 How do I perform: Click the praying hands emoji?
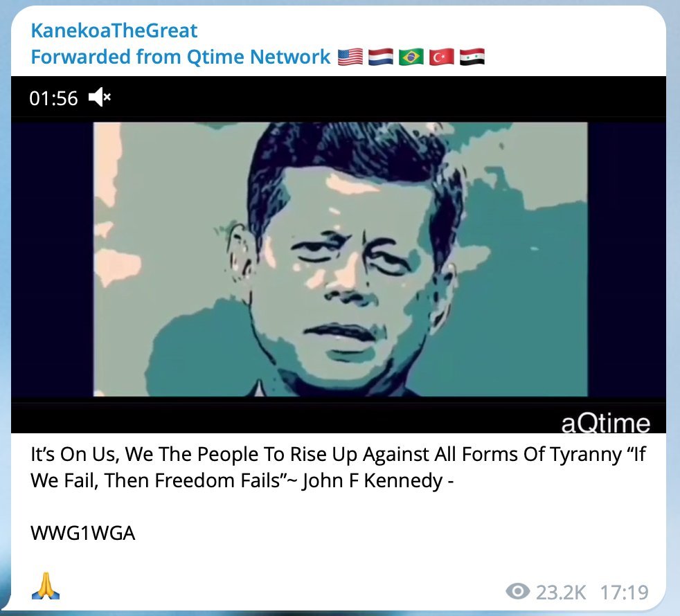click(46, 586)
